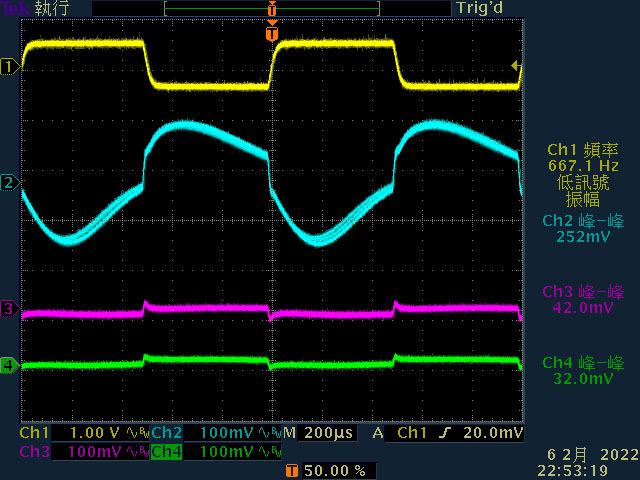Image resolution: width=640 pixels, height=480 pixels.
Task: Click the channel 2 ground reference marker
Action: [10, 182]
